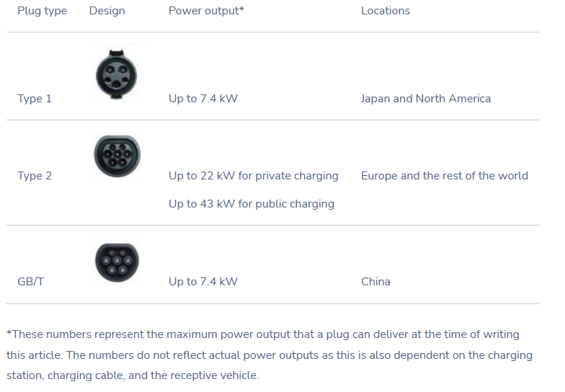The image size is (565, 392).
Task: Click the Locations column header
Action: click(386, 11)
